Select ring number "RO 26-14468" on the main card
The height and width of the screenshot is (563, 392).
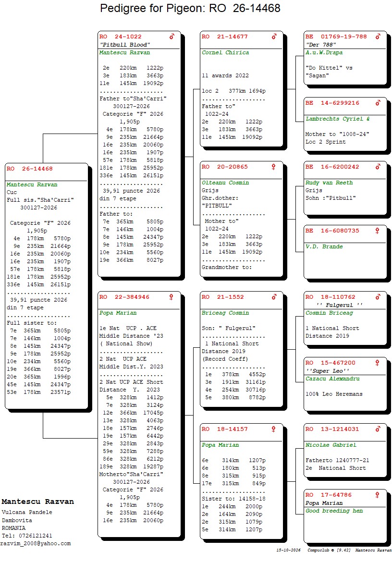[29, 169]
